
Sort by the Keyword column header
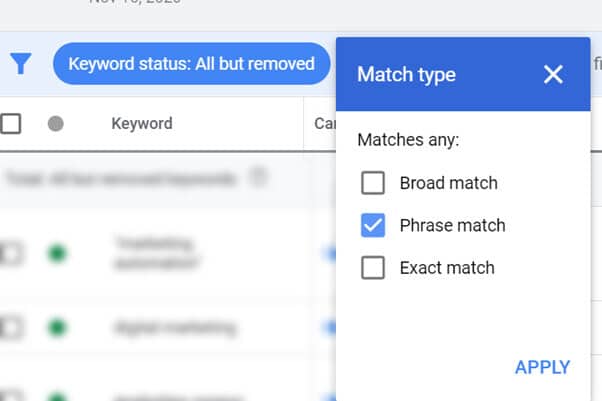click(142, 124)
